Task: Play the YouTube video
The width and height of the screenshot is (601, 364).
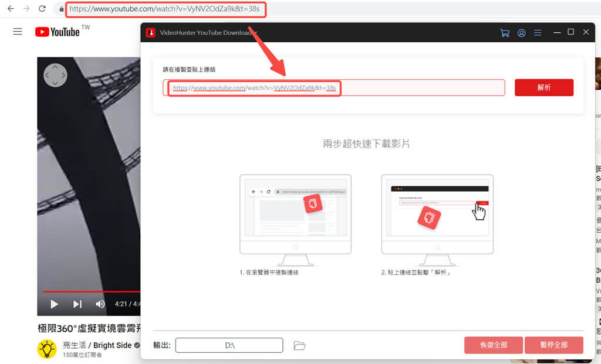Action: click(55, 304)
